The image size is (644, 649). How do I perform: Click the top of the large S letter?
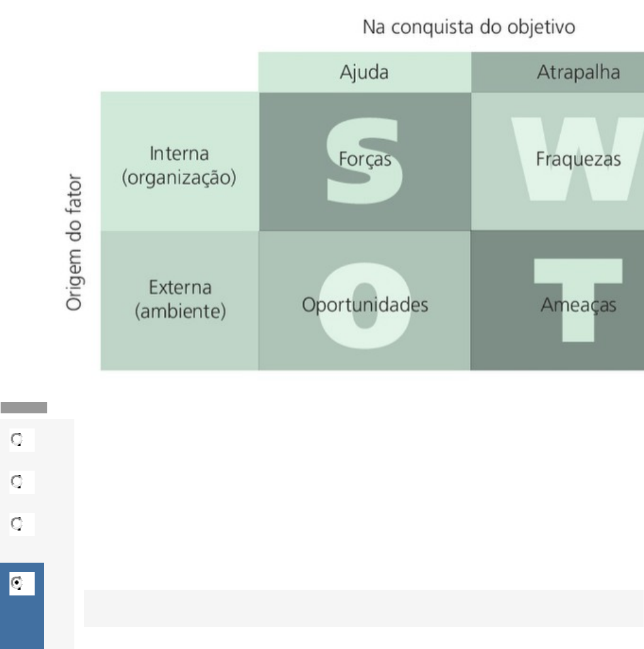point(364,125)
